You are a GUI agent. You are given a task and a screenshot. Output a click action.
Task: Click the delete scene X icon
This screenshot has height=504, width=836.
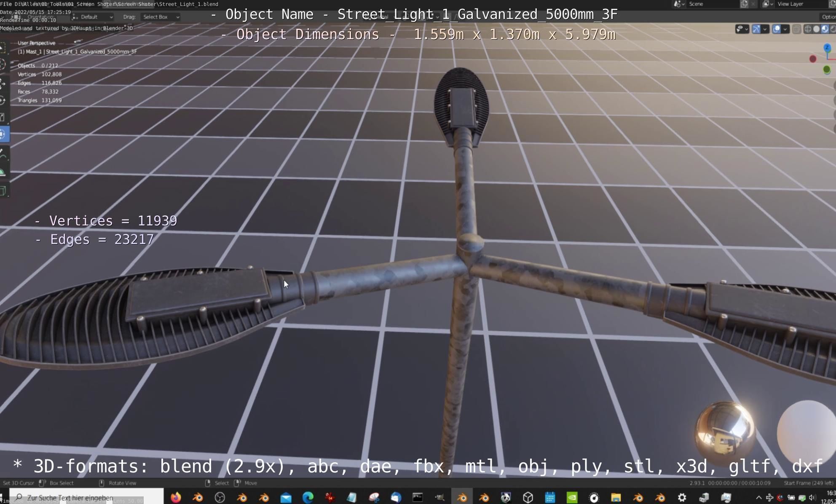click(x=753, y=4)
